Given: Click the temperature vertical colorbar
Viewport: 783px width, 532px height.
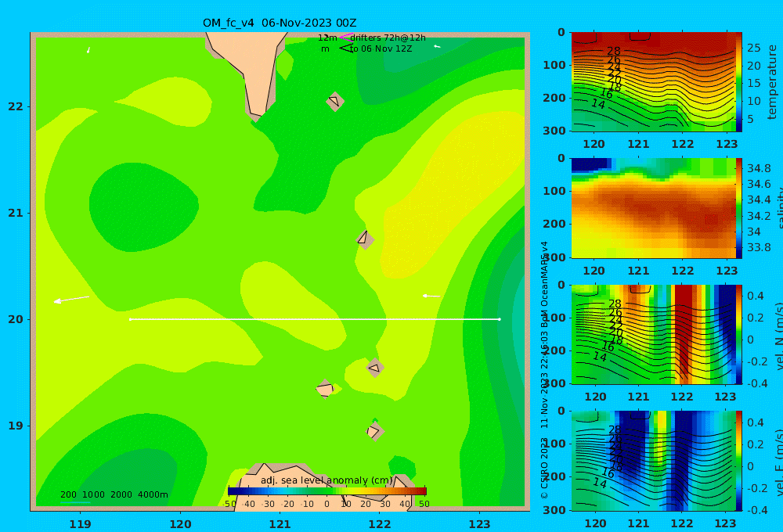Looking at the screenshot, I should coord(739,82).
